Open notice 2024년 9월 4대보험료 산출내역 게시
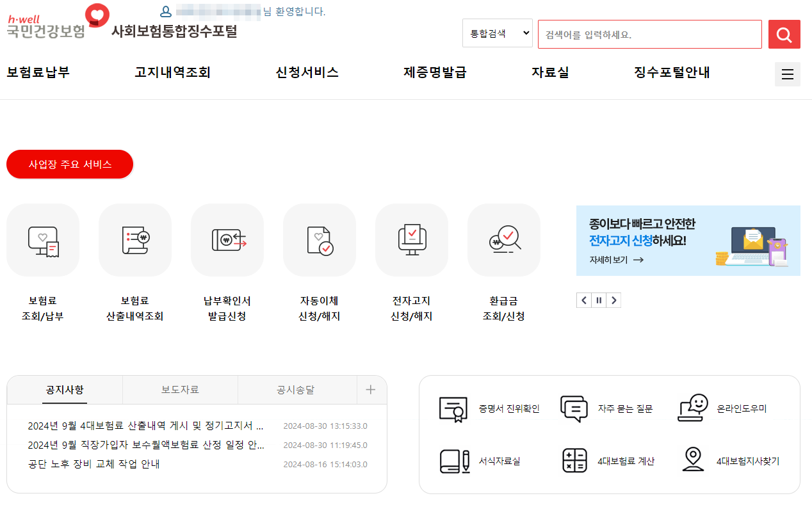Viewport: 812px width, 505px height. tap(146, 426)
